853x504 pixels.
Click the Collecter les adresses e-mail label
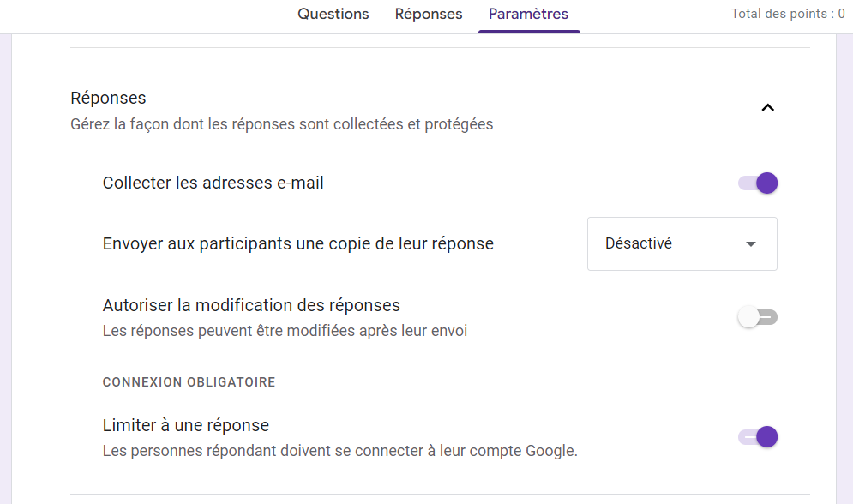pyautogui.click(x=213, y=183)
